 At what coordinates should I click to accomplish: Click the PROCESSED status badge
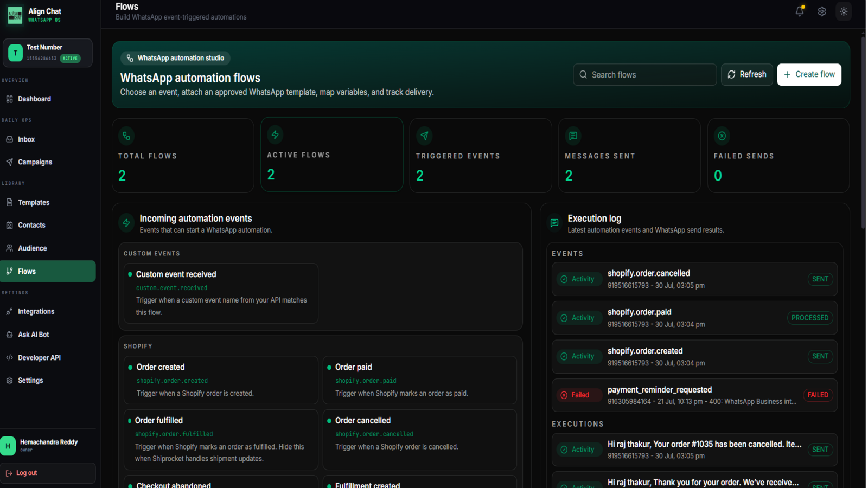tap(809, 318)
